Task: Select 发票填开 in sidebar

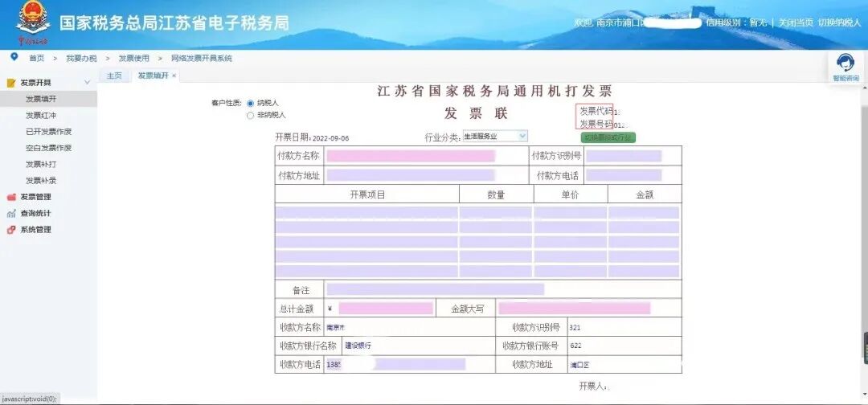Action: 41,99
